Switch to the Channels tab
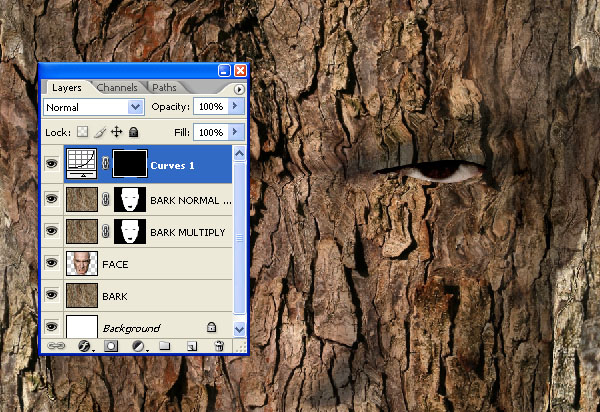The height and width of the screenshot is (412, 600). (118, 88)
